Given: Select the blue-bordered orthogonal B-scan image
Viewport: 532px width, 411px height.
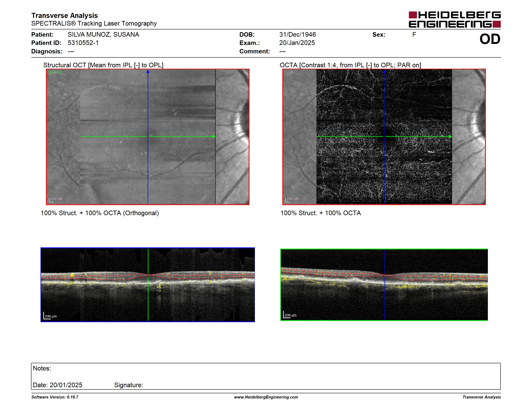Looking at the screenshot, I should 148,285.
